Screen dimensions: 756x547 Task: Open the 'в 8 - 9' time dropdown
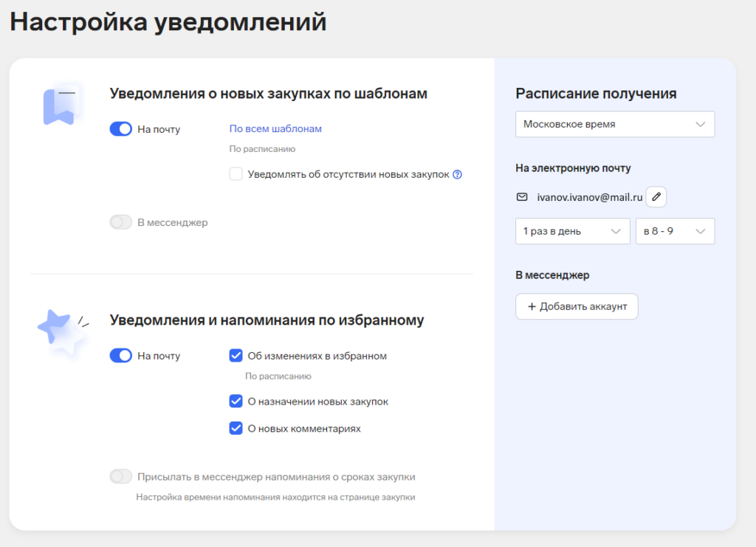point(675,231)
